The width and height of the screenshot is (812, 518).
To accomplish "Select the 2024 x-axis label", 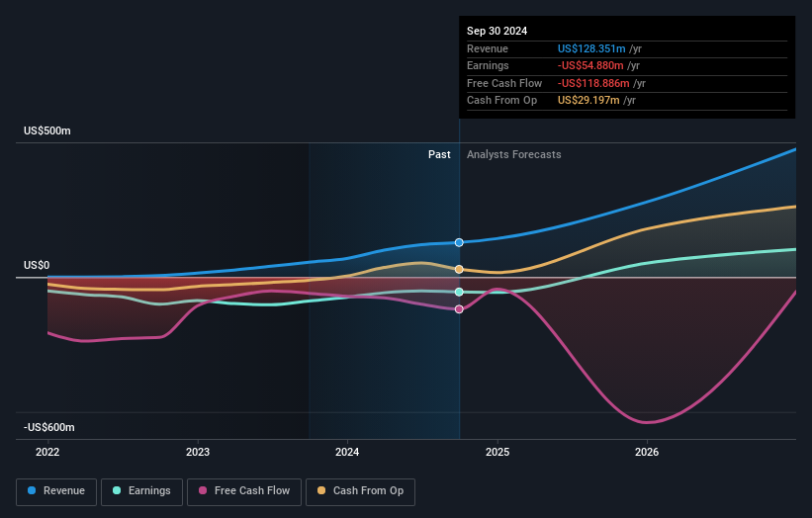I will (347, 453).
